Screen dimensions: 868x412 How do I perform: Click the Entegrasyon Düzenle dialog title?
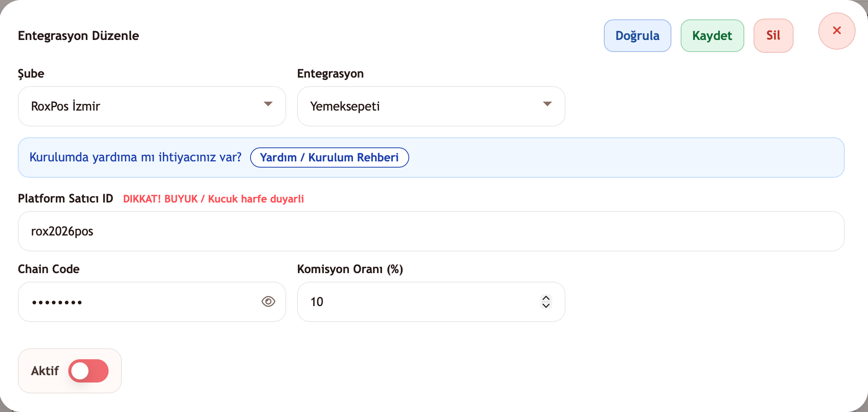coord(78,36)
